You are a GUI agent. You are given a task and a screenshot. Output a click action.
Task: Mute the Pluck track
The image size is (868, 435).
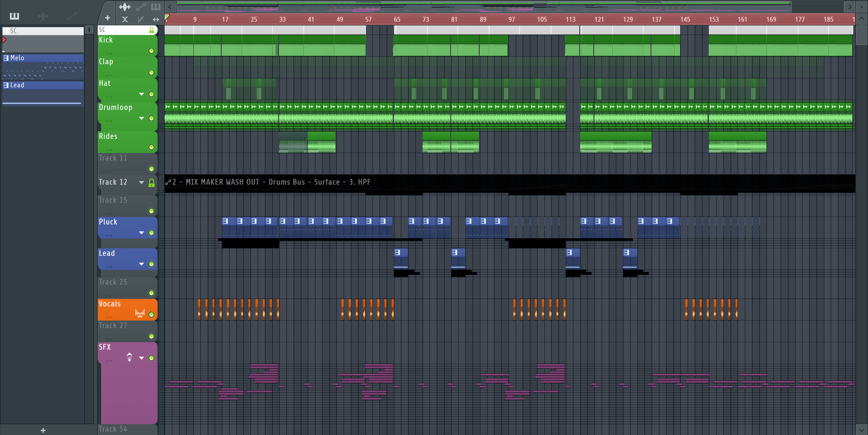(151, 233)
